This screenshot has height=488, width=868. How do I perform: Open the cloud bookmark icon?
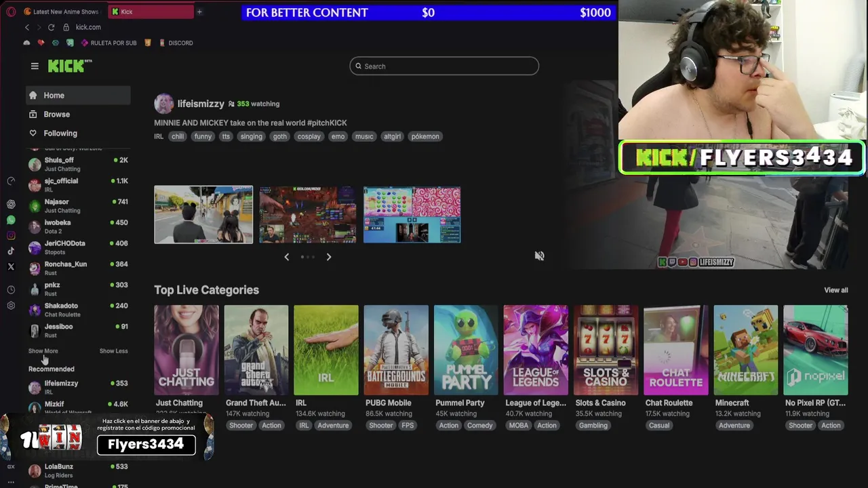26,43
